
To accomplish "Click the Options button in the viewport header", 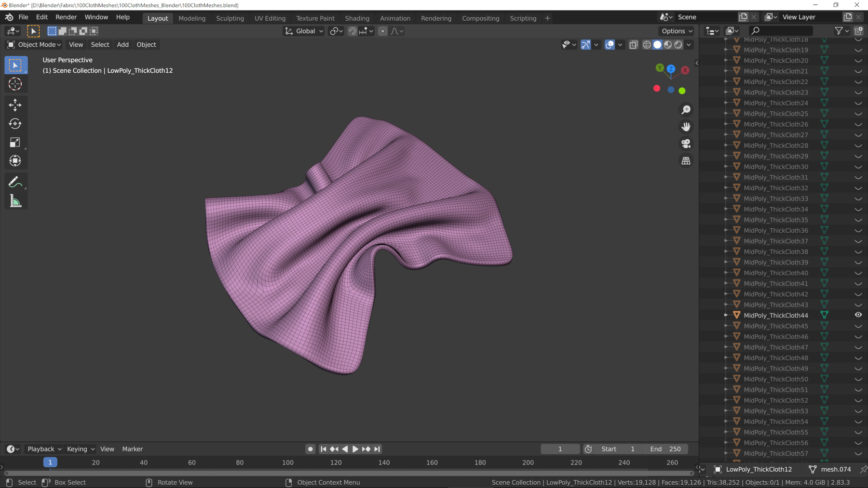I will (x=677, y=31).
